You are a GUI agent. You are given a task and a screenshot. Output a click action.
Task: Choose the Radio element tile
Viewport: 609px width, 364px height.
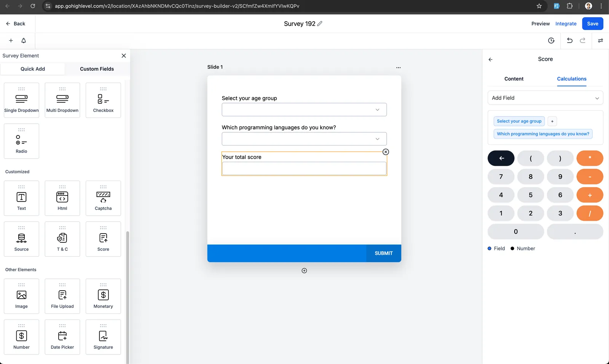point(21,141)
